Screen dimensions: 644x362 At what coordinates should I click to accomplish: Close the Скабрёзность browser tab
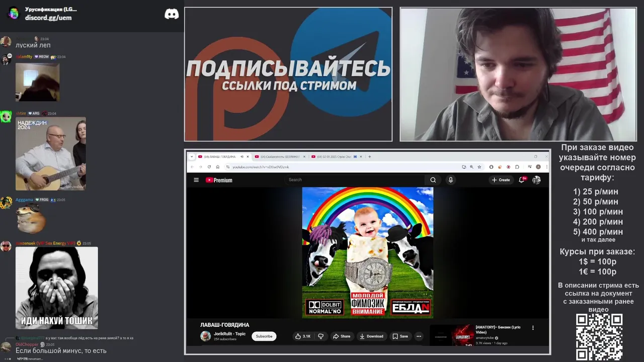(304, 156)
